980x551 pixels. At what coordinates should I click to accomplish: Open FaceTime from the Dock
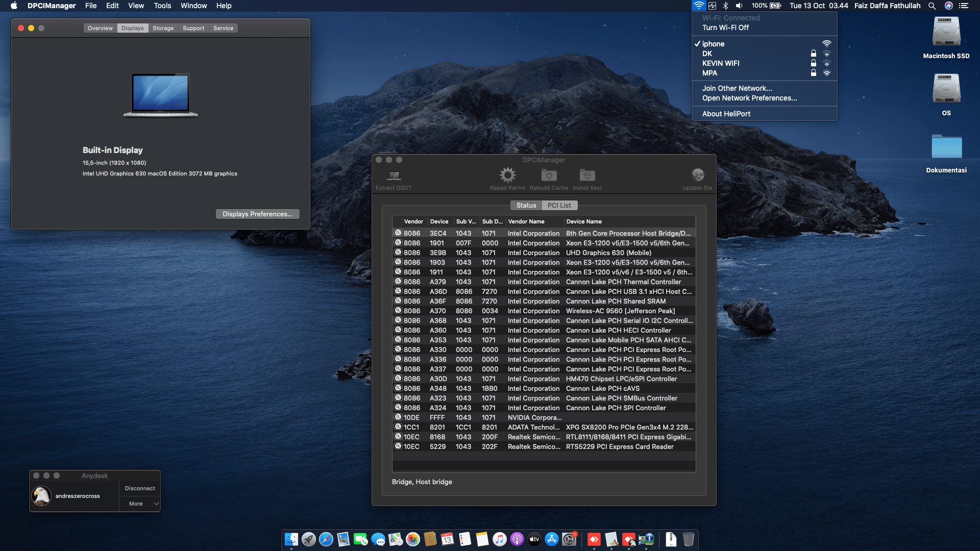pyautogui.click(x=361, y=539)
